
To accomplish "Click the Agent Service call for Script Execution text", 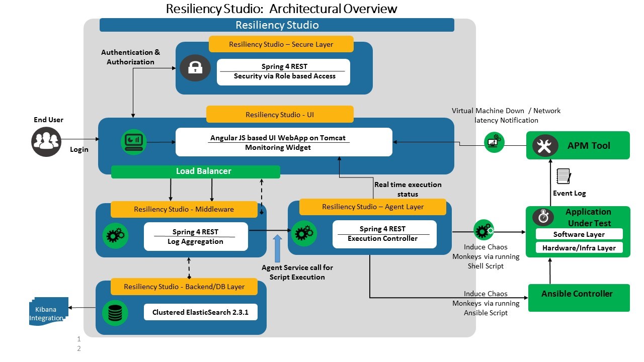I will click(x=297, y=272).
